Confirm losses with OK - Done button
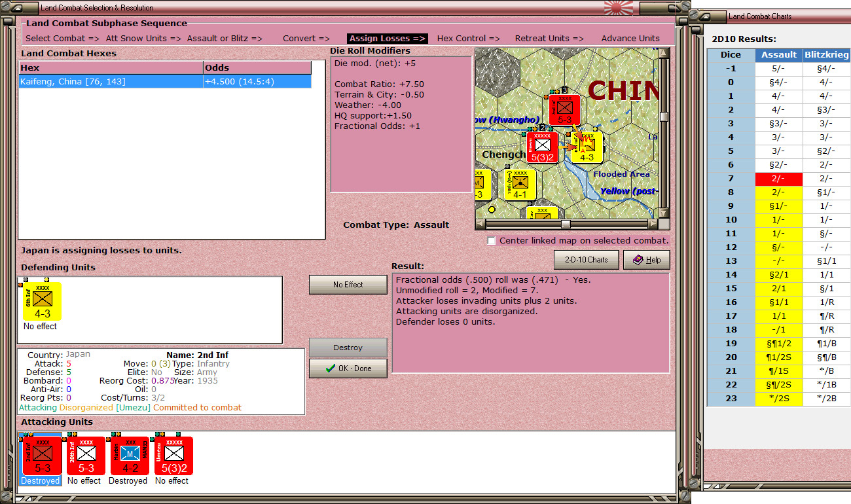851x504 pixels. [x=348, y=369]
